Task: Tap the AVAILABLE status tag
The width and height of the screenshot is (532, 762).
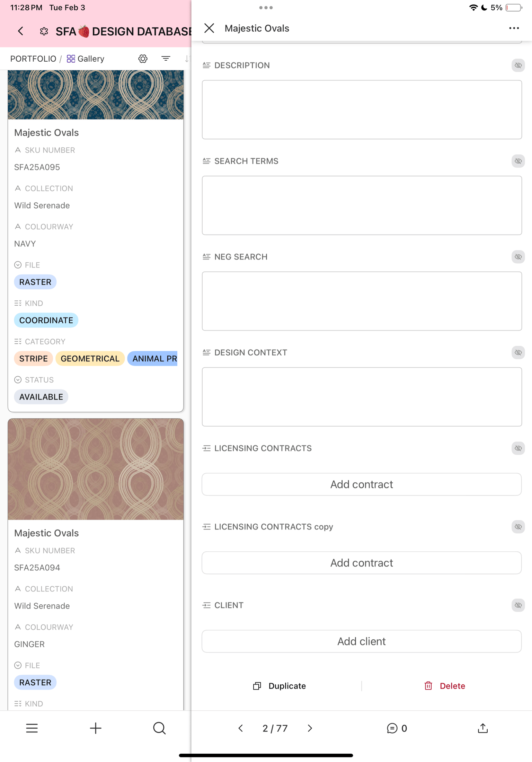Action: 41,397
